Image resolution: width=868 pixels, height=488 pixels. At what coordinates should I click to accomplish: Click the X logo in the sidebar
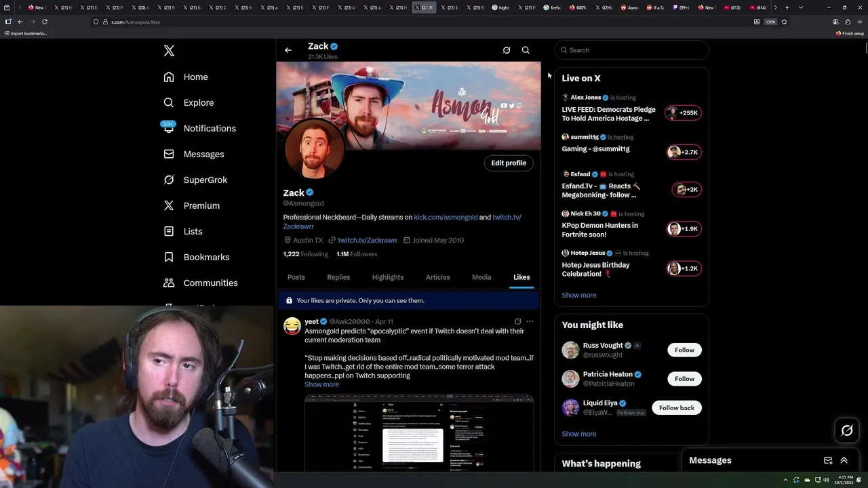coord(169,51)
